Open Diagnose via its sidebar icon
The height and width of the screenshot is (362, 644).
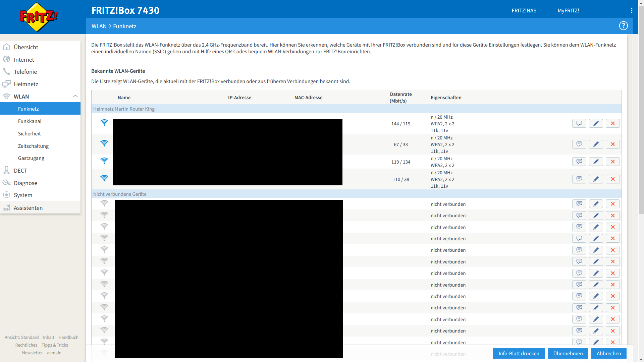[7, 183]
